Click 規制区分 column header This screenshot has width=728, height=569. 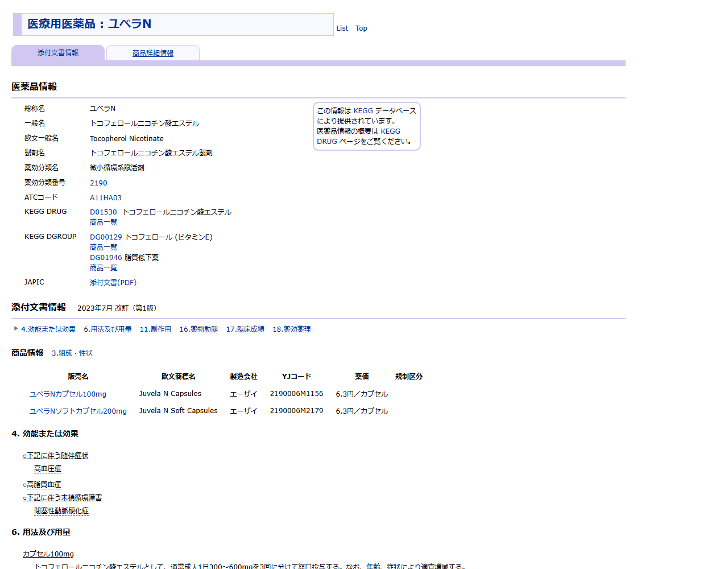[x=409, y=377]
